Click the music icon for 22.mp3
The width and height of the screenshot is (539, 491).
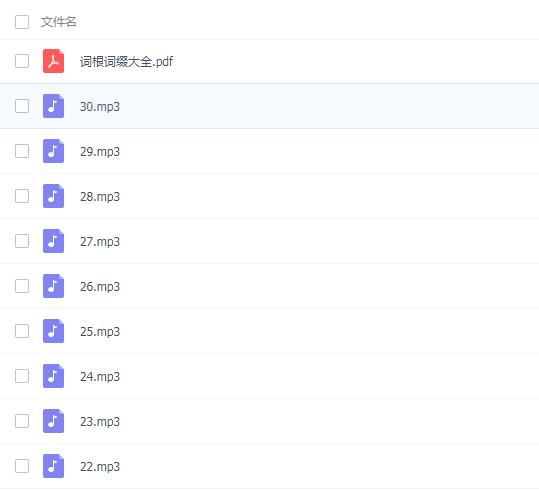pyautogui.click(x=53, y=466)
